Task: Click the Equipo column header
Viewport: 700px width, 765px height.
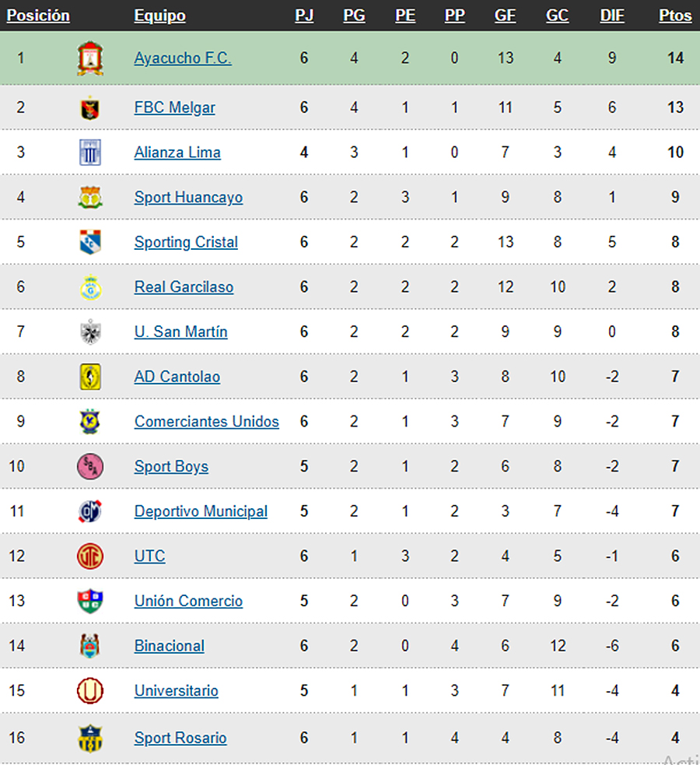Action: [x=160, y=16]
